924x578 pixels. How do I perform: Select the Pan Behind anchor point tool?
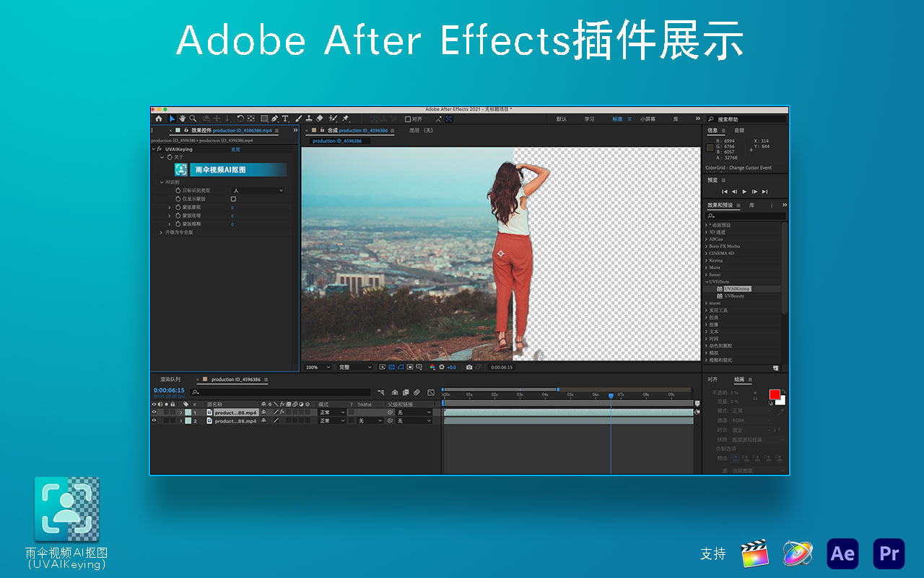(250, 118)
